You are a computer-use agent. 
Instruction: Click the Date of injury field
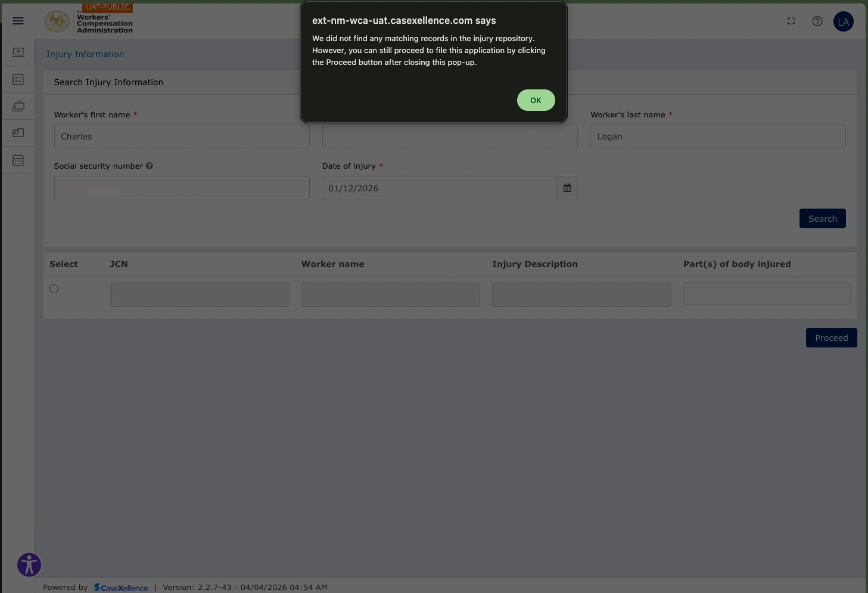[439, 188]
